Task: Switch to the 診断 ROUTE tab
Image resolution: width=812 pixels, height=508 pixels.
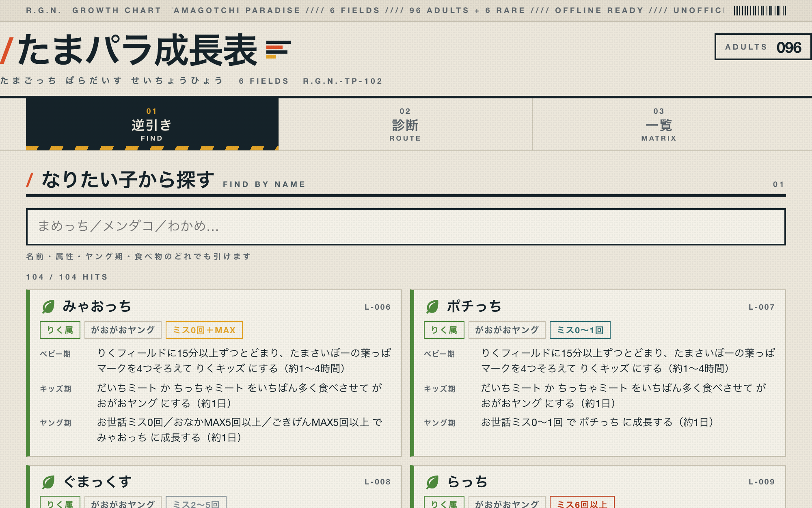Action: [x=405, y=124]
